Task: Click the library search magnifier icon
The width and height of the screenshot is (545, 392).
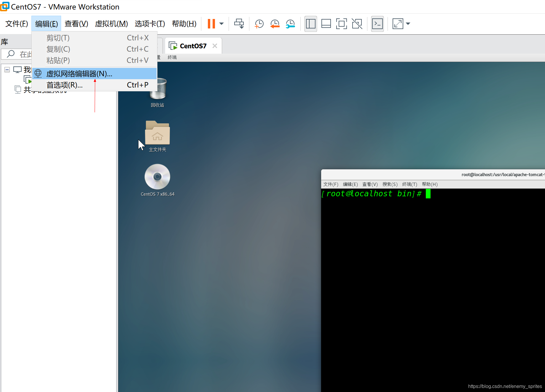Action: click(11, 54)
